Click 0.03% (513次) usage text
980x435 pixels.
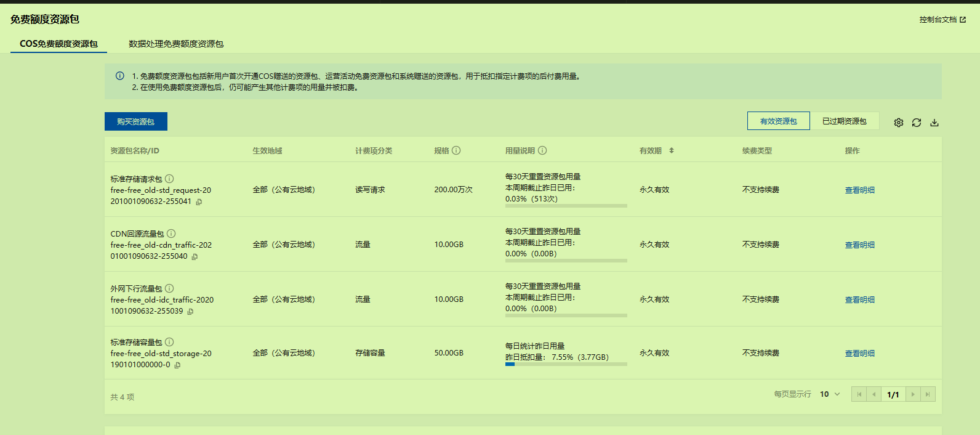tap(531, 199)
